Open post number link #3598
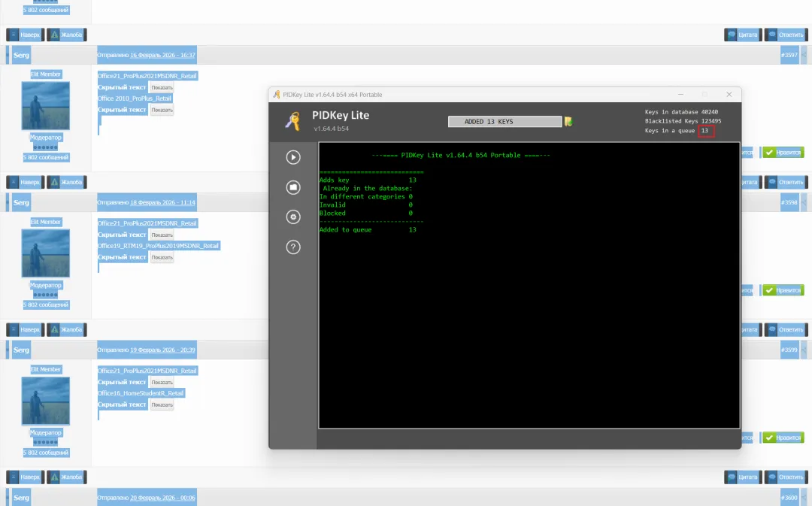 (x=789, y=202)
